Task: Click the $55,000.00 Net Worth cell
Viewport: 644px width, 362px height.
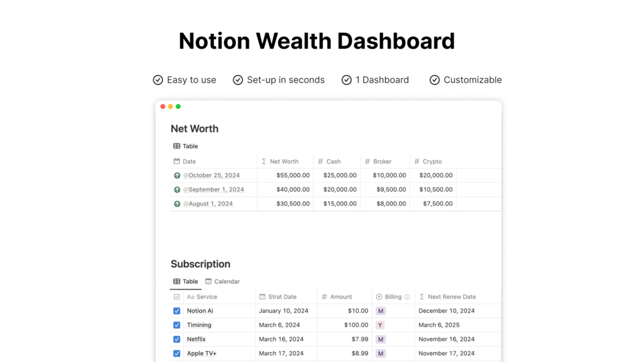Action: click(x=293, y=176)
